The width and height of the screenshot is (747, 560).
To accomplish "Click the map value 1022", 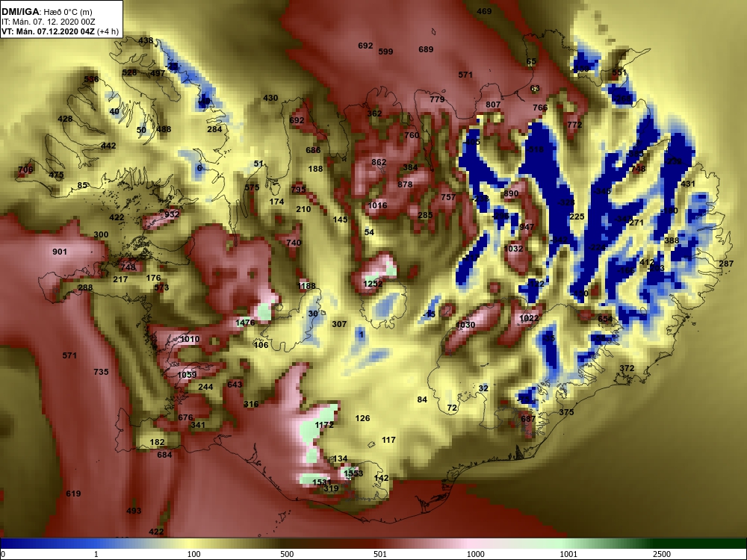I will (529, 318).
